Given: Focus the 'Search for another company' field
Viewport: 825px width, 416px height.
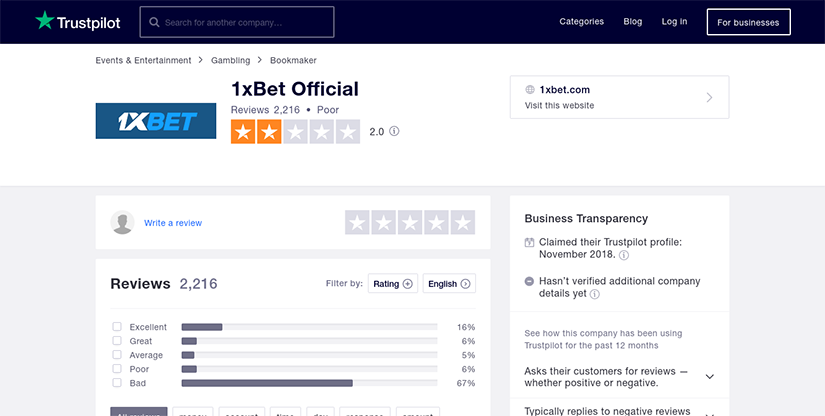Looking at the screenshot, I should [x=237, y=22].
